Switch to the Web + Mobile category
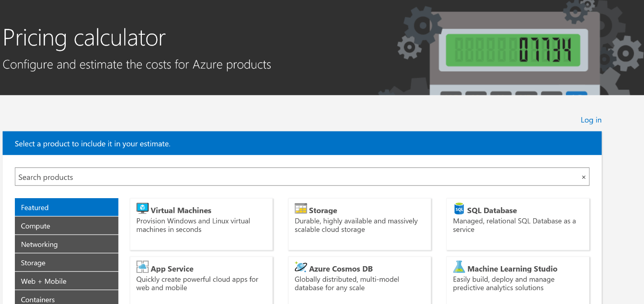644x304 pixels. (x=66, y=281)
